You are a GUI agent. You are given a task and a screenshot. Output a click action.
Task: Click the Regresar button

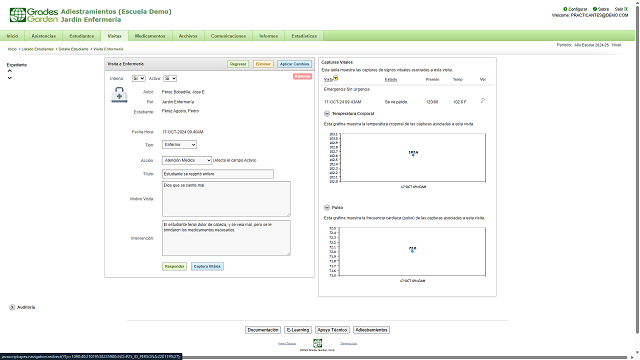[x=238, y=64]
